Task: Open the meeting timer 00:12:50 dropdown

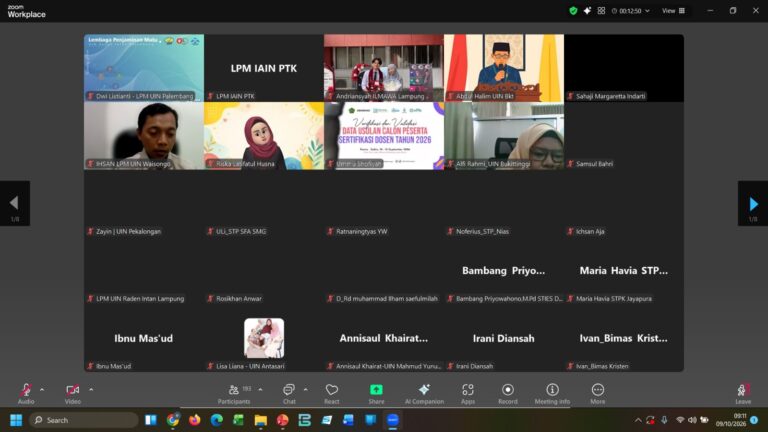Action: coord(631,11)
